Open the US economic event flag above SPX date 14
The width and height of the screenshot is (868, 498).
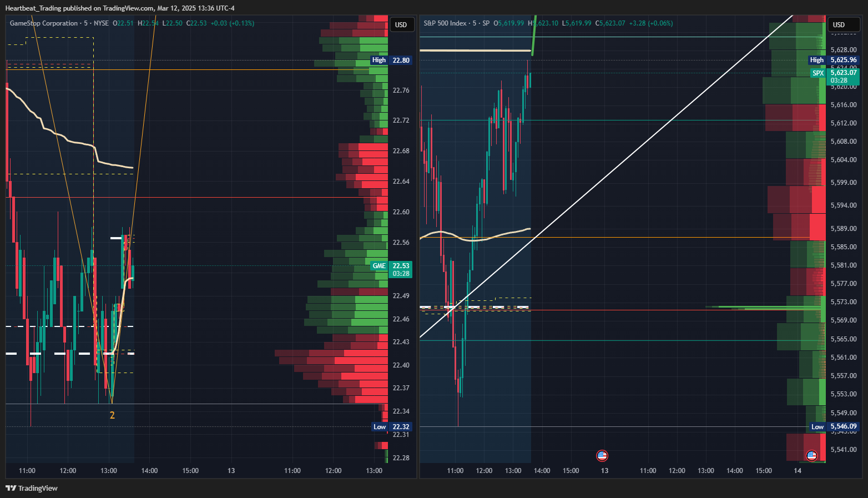(812, 456)
